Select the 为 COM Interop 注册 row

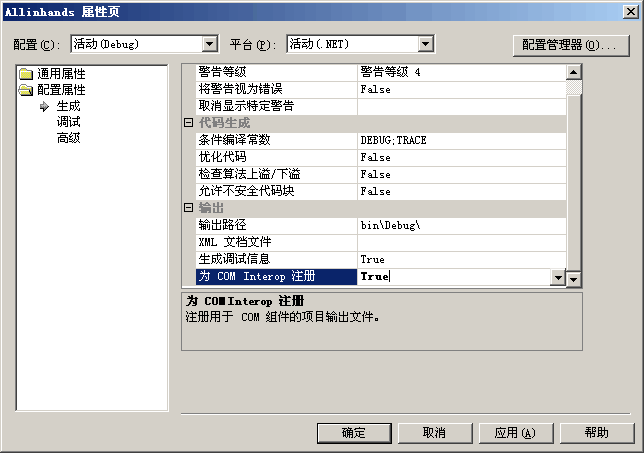(x=276, y=277)
